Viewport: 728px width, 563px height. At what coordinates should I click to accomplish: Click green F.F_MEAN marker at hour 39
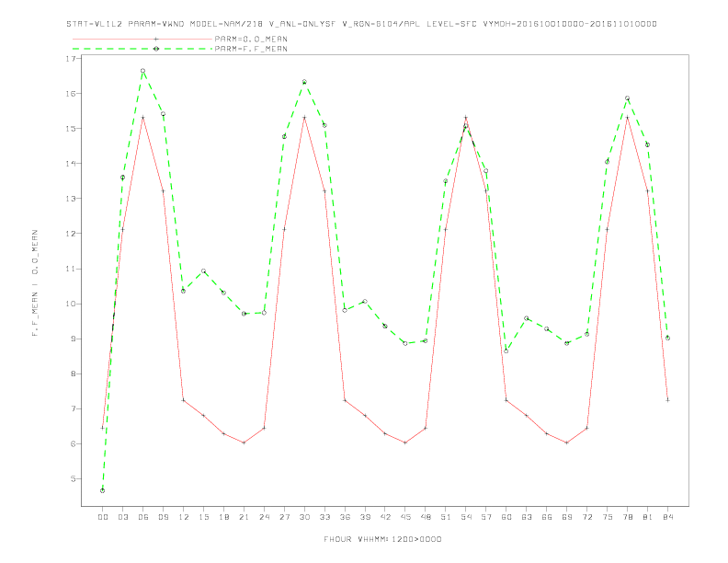(365, 302)
